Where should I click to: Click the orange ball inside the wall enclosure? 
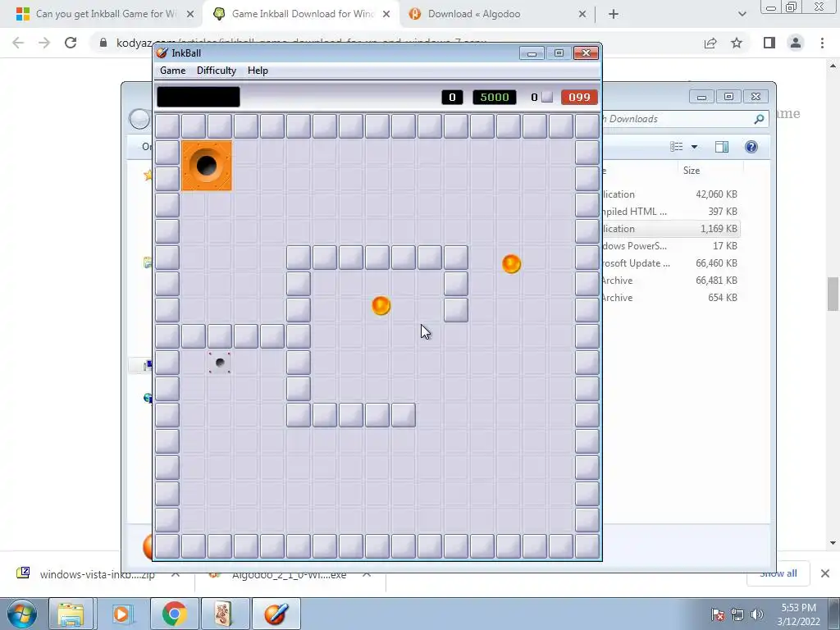(381, 306)
